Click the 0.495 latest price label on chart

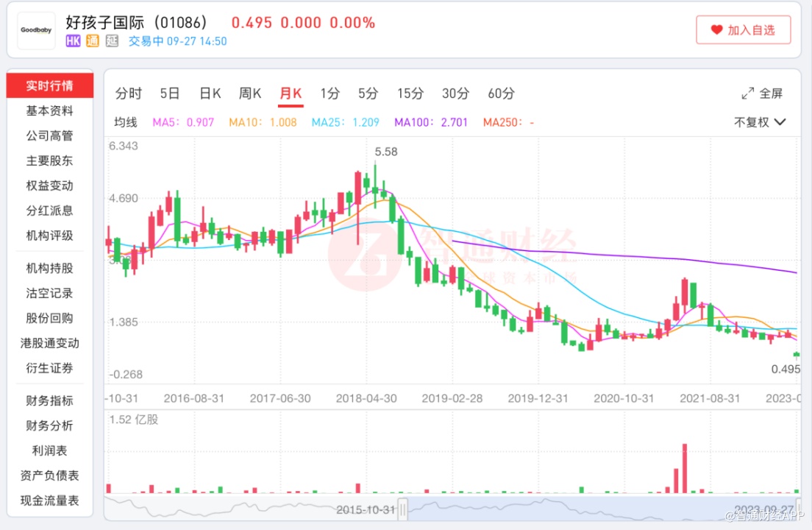(x=785, y=369)
